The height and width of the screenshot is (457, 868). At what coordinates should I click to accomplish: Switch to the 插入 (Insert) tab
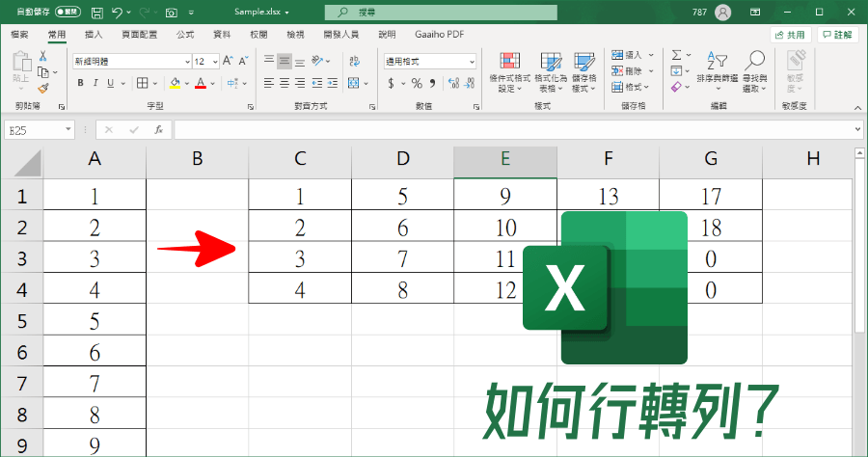coord(94,35)
